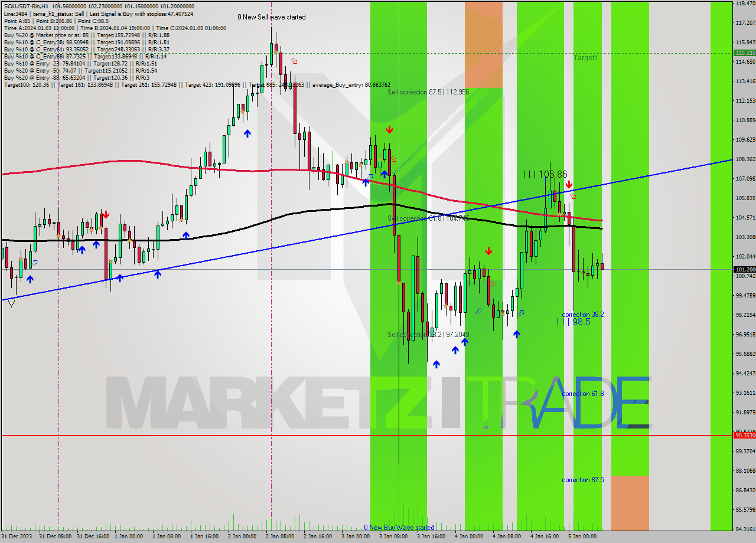
Task: Click the '5 Jan 00:00' time axis label
Action: pos(582,537)
